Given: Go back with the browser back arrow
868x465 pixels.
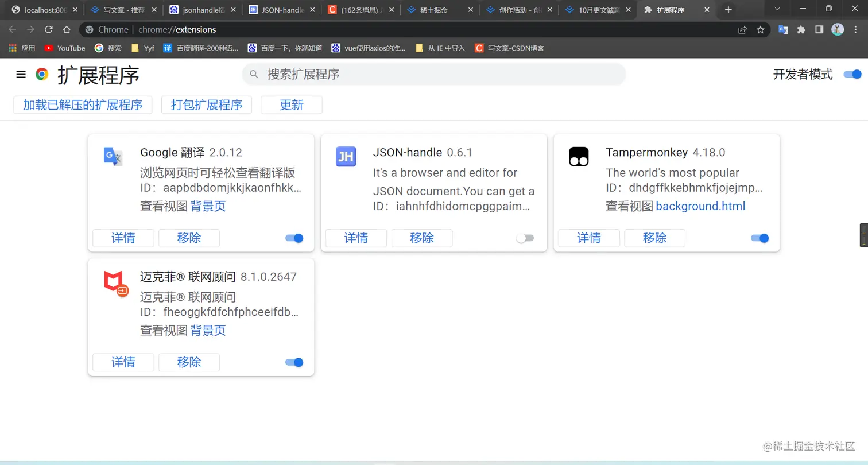Looking at the screenshot, I should click(13, 29).
